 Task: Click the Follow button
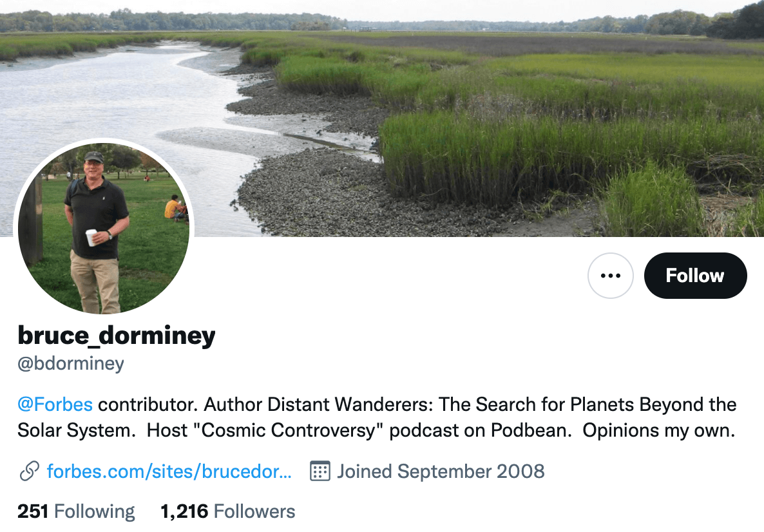[x=695, y=276]
